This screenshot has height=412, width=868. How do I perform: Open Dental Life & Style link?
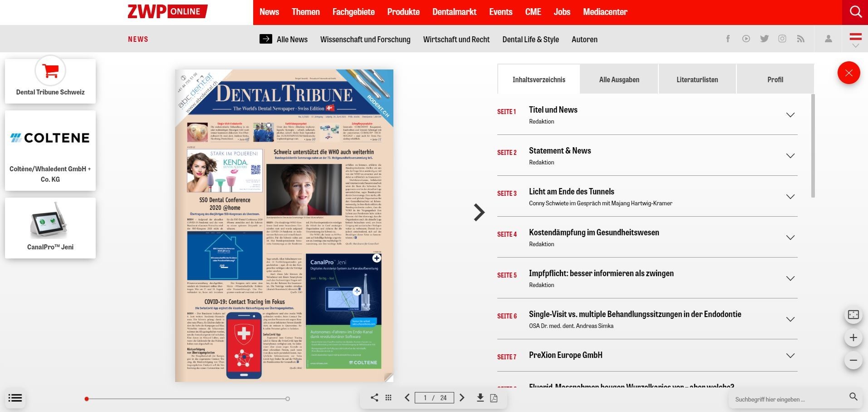(530, 39)
